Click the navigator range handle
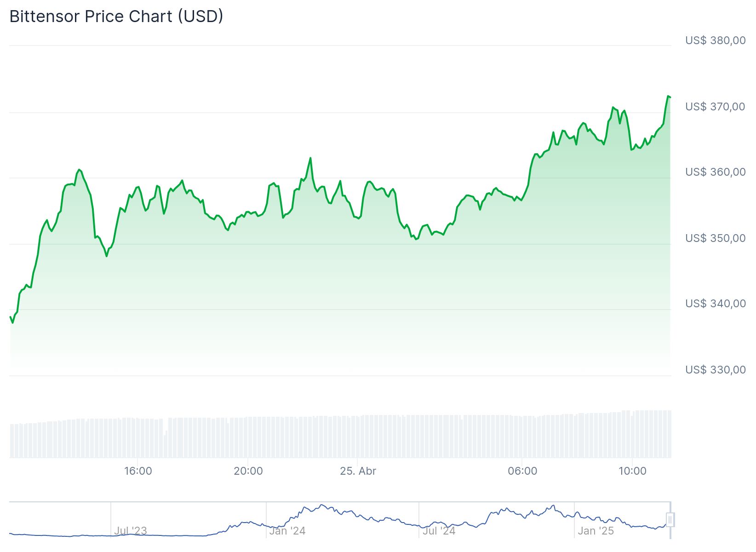 coord(670,520)
